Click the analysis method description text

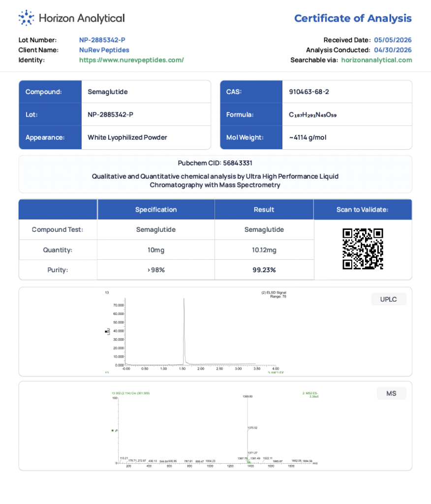coord(215,181)
